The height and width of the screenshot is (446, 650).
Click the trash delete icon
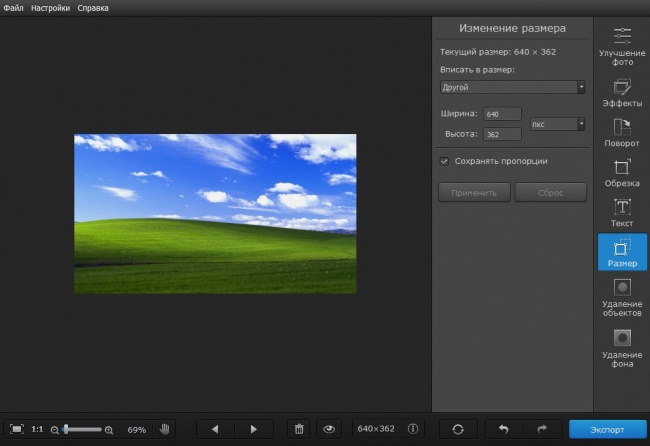[x=299, y=429]
